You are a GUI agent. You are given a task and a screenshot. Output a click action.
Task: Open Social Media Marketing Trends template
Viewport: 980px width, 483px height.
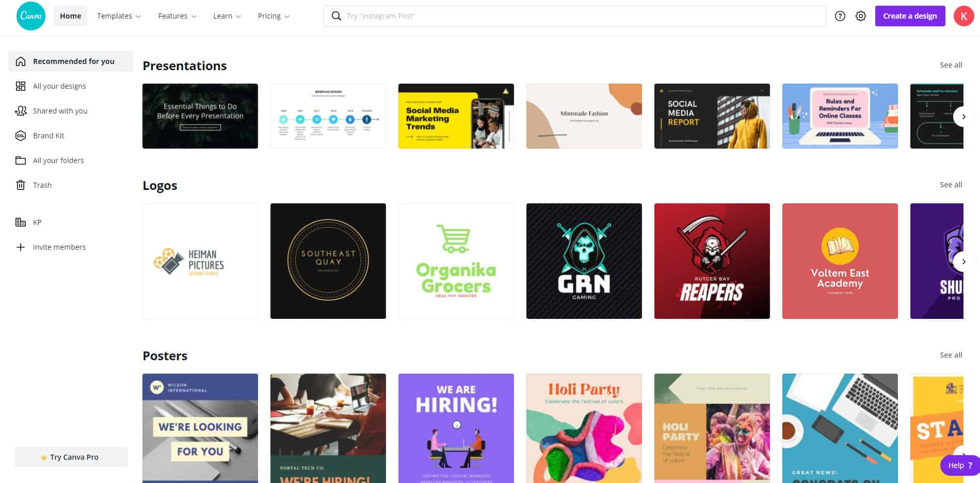(456, 116)
